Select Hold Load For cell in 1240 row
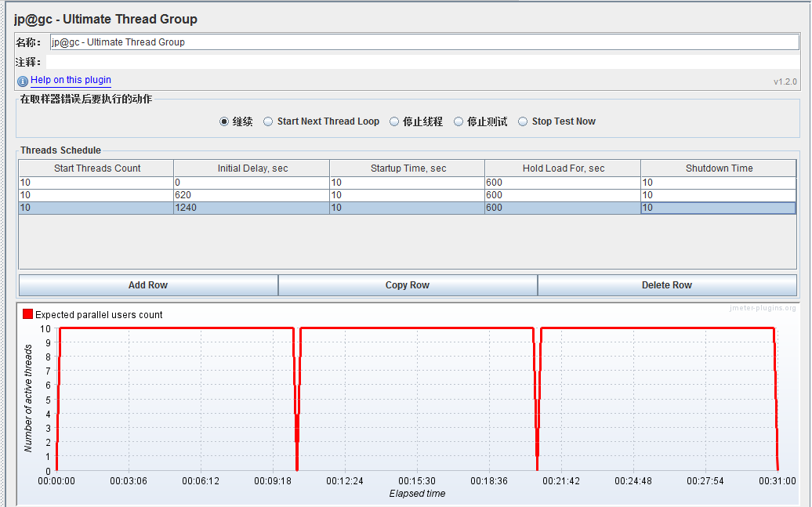The height and width of the screenshot is (507, 812). pos(563,208)
